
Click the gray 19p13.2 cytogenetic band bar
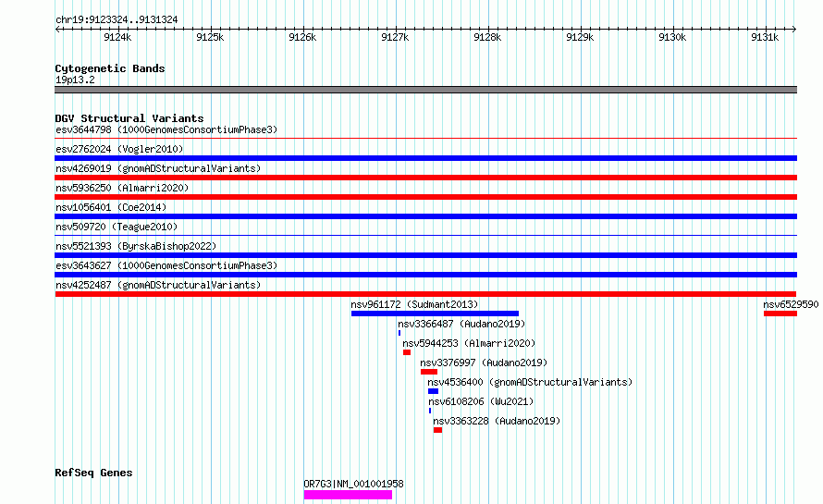[x=425, y=90]
